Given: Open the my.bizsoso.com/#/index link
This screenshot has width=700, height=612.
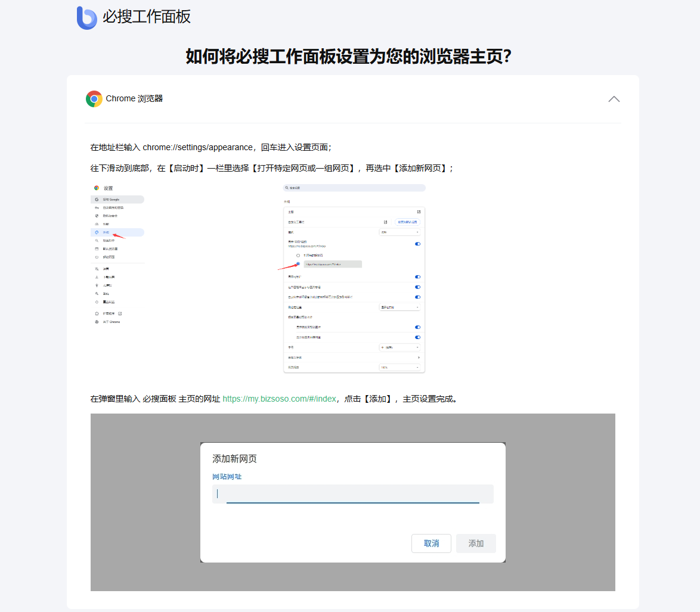Looking at the screenshot, I should point(279,399).
